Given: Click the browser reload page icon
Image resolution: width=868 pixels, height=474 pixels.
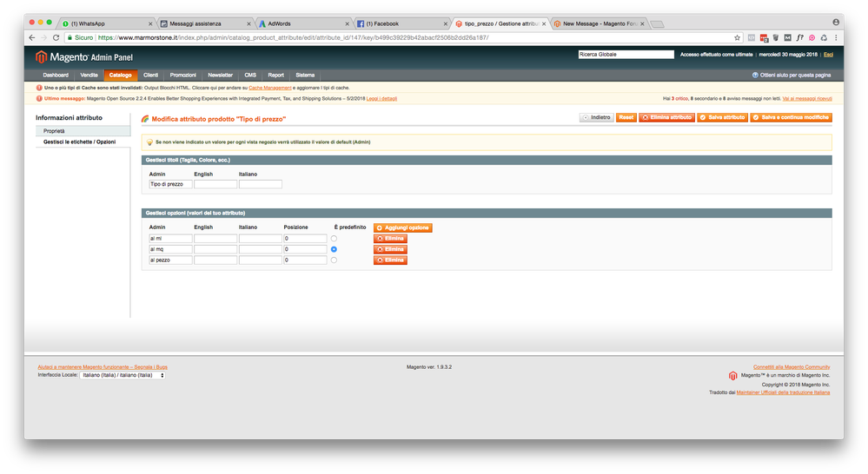Looking at the screenshot, I should point(57,38).
